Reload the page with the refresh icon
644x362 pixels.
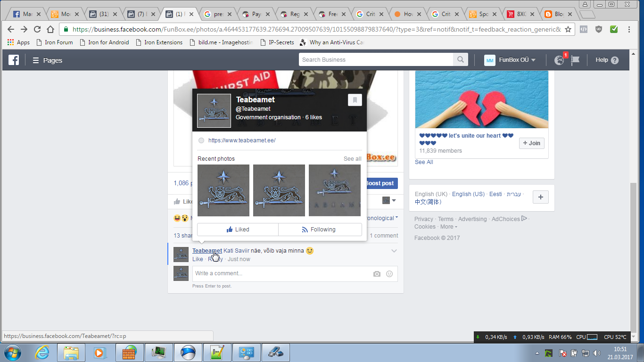37,29
